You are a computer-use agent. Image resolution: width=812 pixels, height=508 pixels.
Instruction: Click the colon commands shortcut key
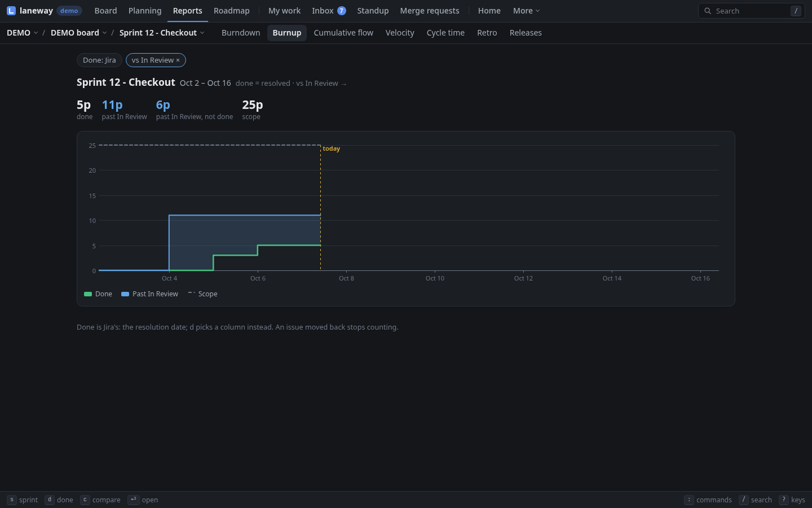coord(689,500)
